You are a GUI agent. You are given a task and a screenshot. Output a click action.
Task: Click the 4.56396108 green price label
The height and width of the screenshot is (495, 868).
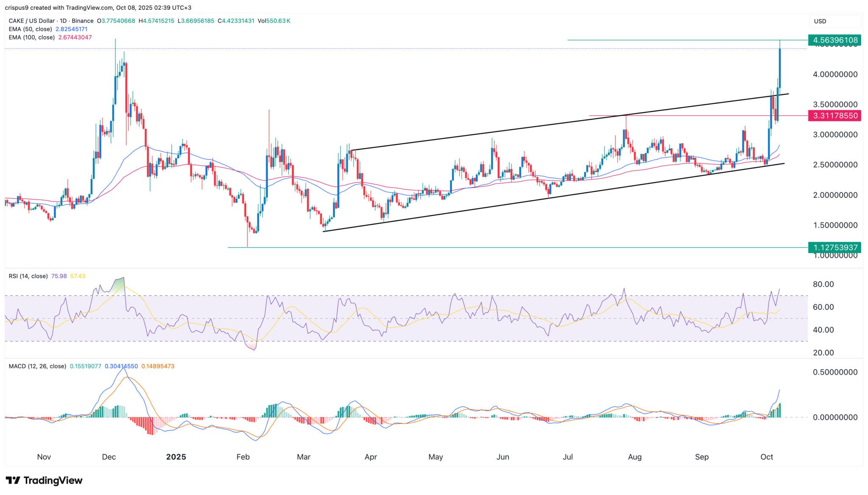[835, 40]
